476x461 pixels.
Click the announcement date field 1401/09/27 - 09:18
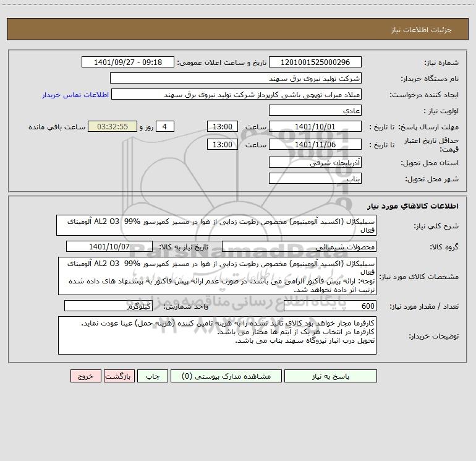[x=128, y=62]
